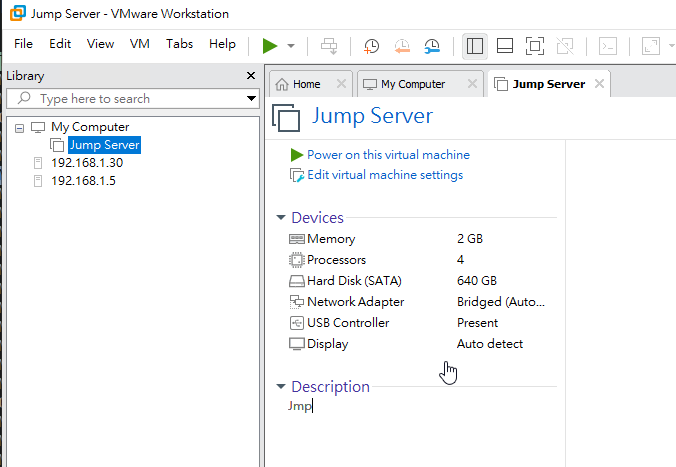Switch to the Home tab

tap(306, 84)
